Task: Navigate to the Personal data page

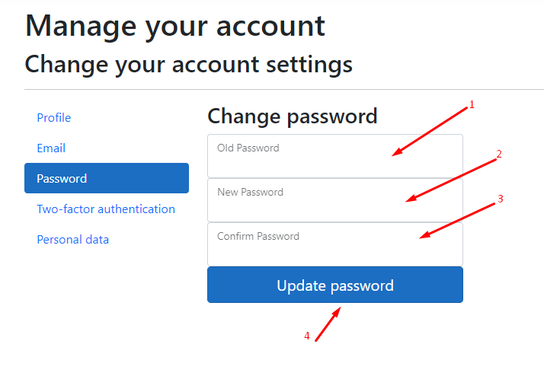Action: pyautogui.click(x=73, y=240)
